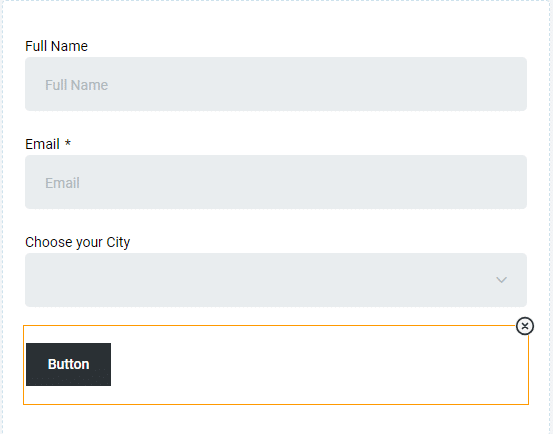Click the required asterisk beside Email
Image resolution: width=553 pixels, height=434 pixels.
coord(68,143)
